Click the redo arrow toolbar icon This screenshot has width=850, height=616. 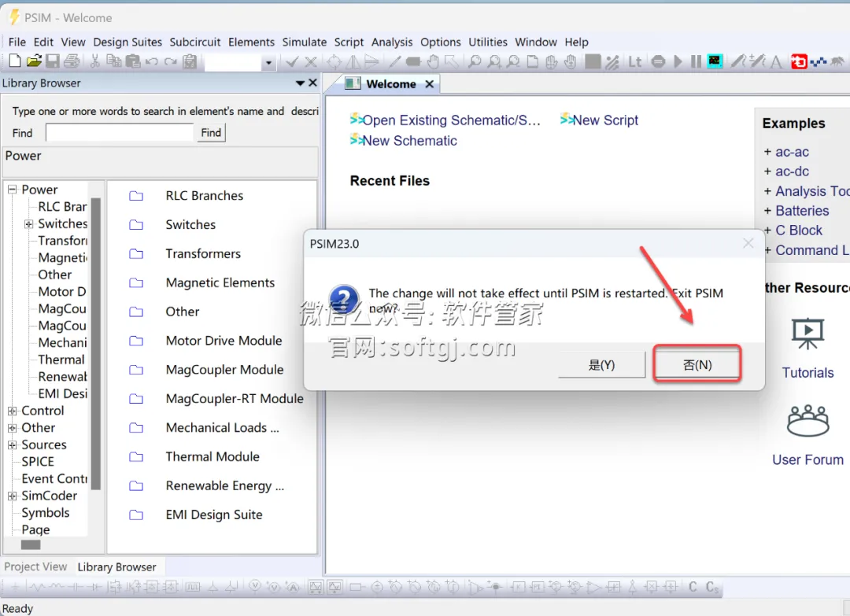click(x=171, y=61)
